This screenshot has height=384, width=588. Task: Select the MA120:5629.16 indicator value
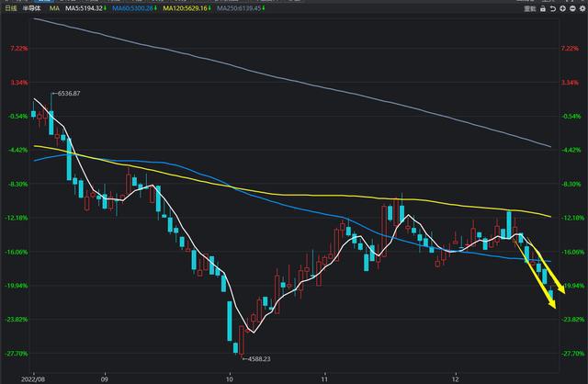click(x=186, y=8)
